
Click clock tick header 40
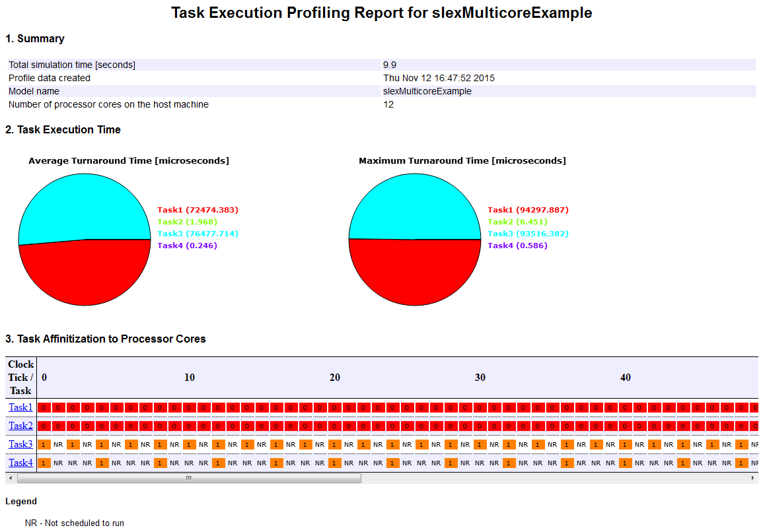tap(626, 378)
